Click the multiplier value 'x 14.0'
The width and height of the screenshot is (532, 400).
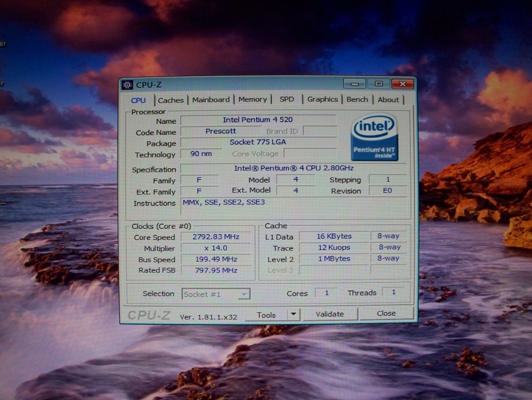216,248
